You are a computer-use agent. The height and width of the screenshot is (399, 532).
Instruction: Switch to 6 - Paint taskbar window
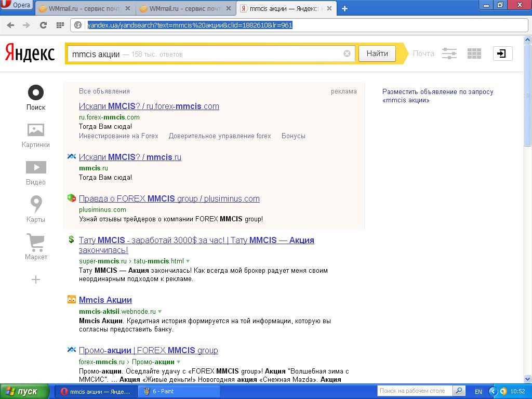[x=179, y=392]
